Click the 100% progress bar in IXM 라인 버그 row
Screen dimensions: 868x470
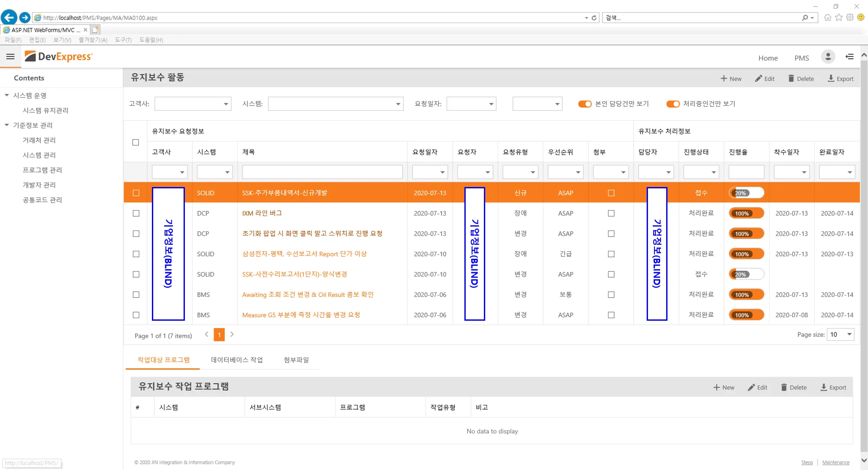pos(746,213)
